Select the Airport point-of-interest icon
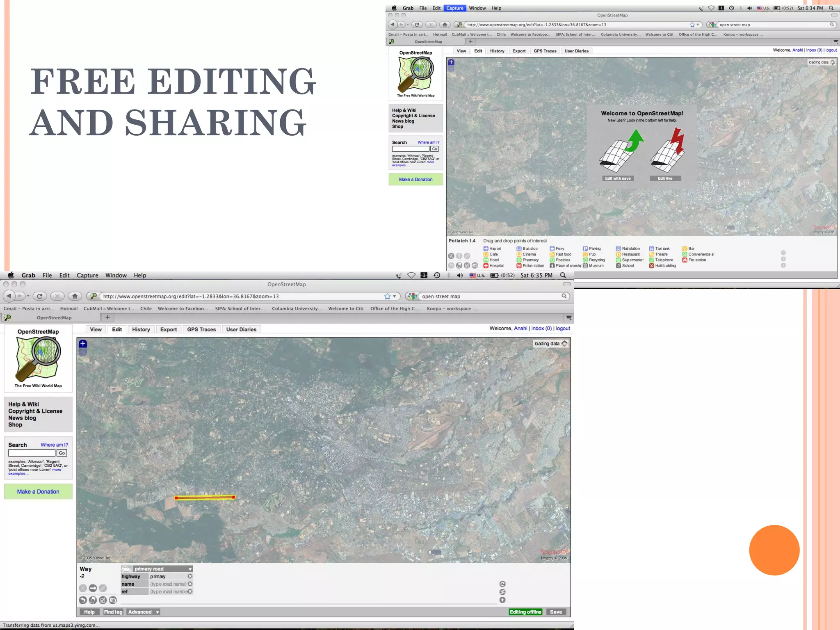 tap(486, 249)
